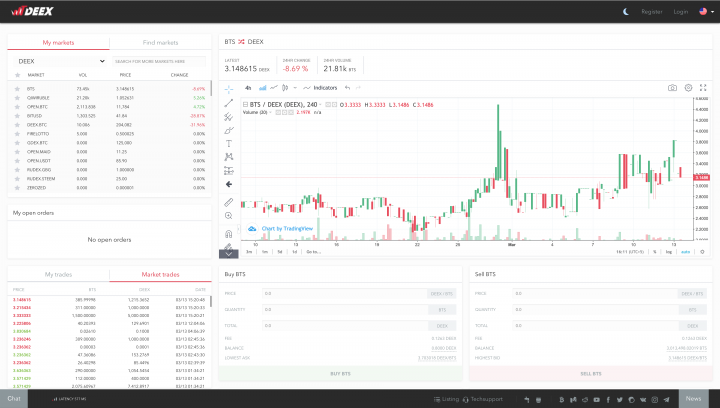Switch to the Market trades tab

160,274
